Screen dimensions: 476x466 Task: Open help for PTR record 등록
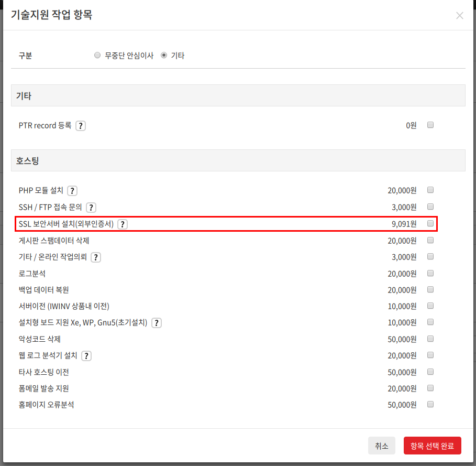(81, 126)
